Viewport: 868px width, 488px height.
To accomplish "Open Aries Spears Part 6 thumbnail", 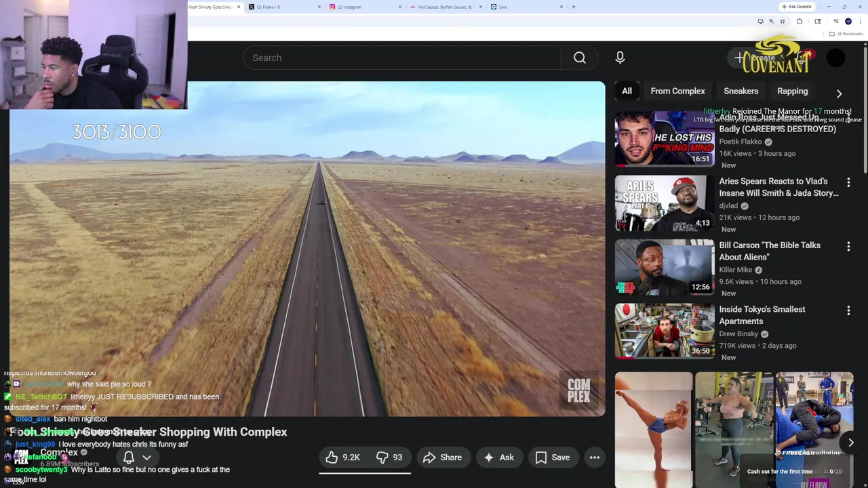I will (x=665, y=203).
